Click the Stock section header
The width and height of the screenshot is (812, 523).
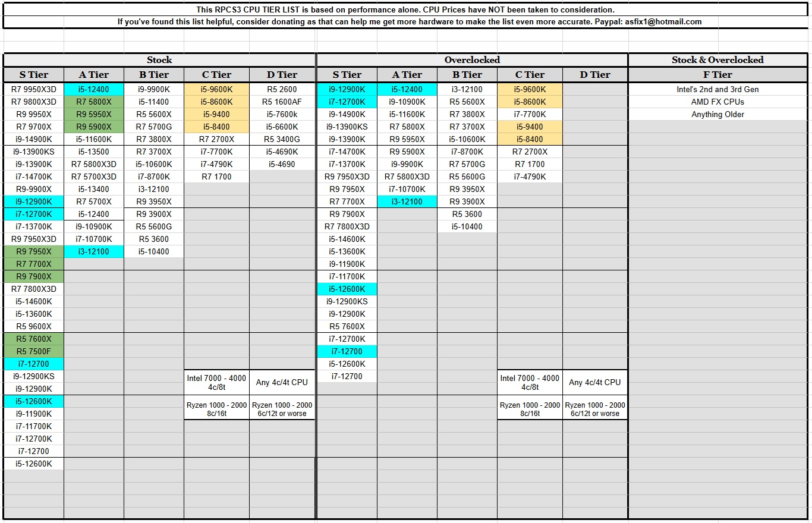tap(159, 60)
